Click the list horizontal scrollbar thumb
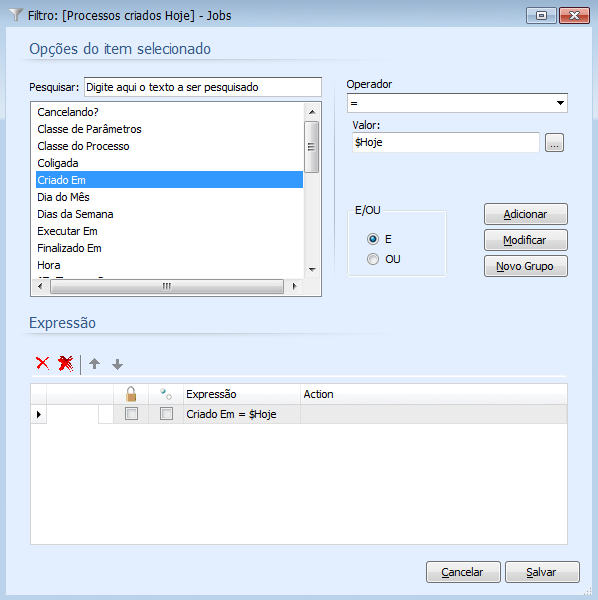The height and width of the screenshot is (600, 598). point(167,286)
